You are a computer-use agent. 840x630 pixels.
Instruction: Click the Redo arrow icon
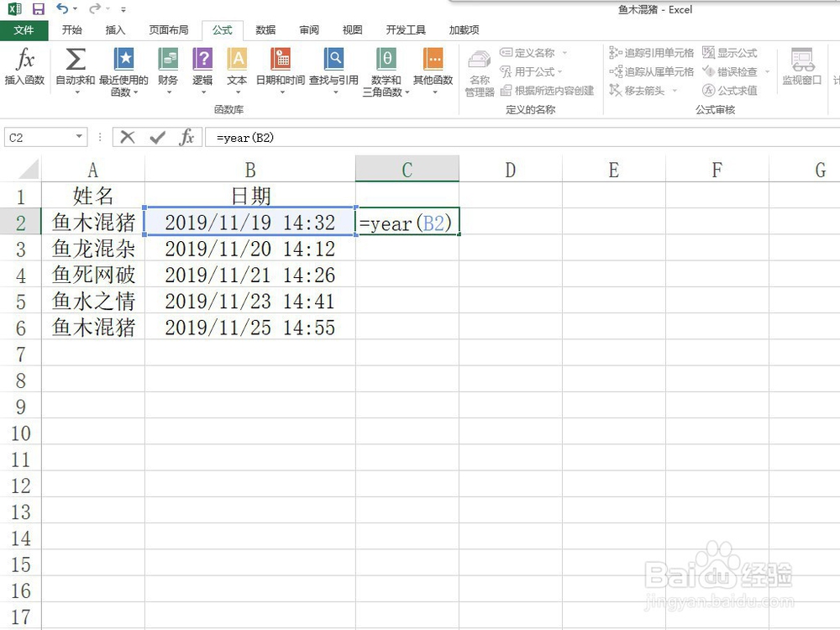pyautogui.click(x=95, y=8)
